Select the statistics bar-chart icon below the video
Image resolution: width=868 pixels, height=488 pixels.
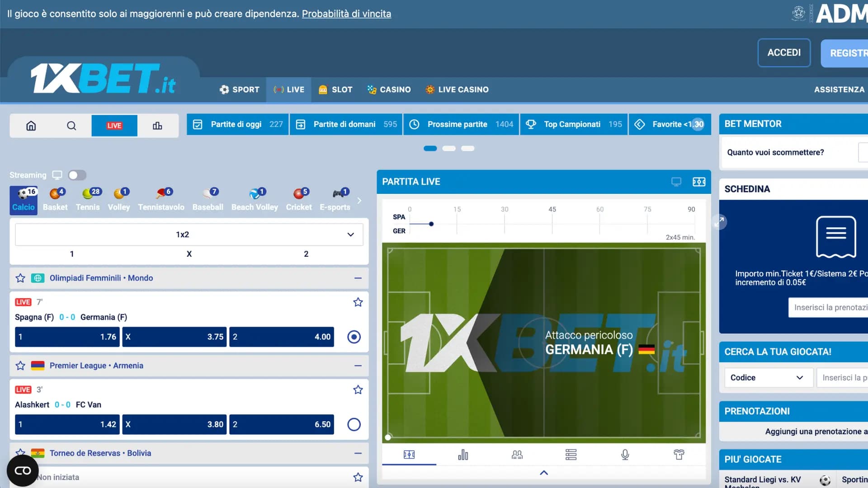point(463,455)
